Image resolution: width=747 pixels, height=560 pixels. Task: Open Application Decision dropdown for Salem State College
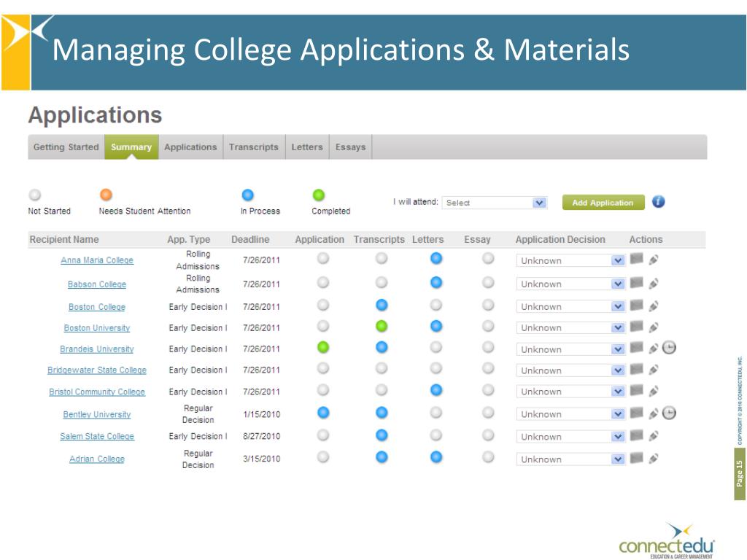pyautogui.click(x=570, y=437)
